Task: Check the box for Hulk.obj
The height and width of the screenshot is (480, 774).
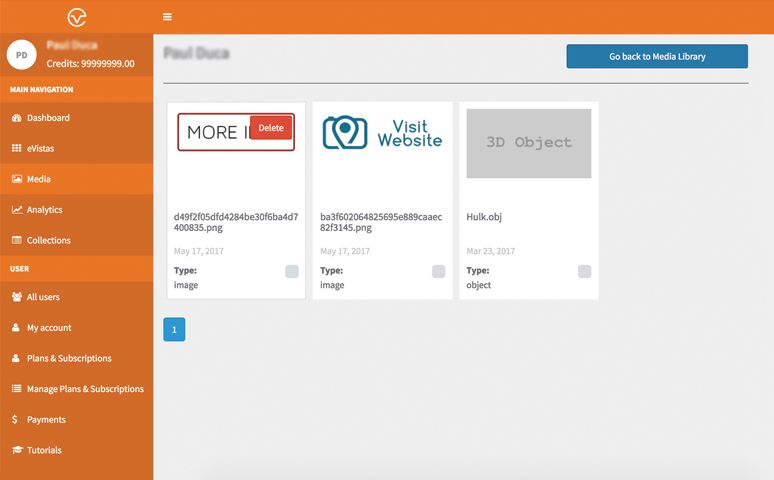Action: pyautogui.click(x=584, y=271)
